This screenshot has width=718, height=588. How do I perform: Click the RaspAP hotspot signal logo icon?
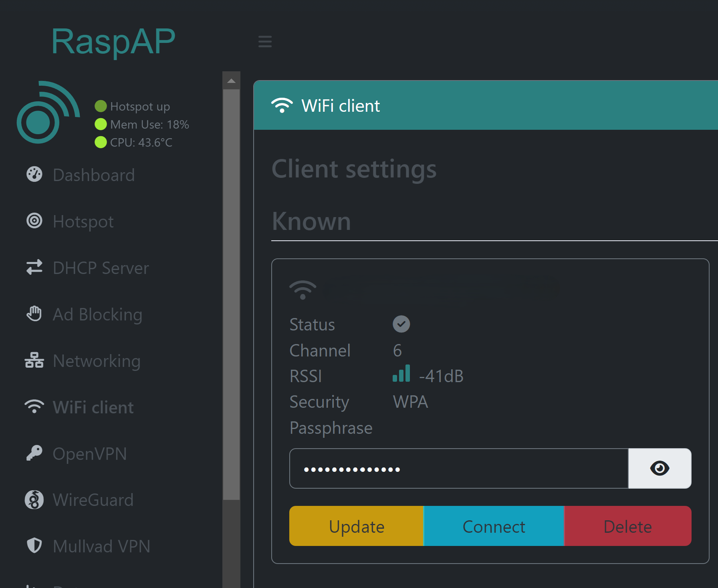(x=48, y=112)
